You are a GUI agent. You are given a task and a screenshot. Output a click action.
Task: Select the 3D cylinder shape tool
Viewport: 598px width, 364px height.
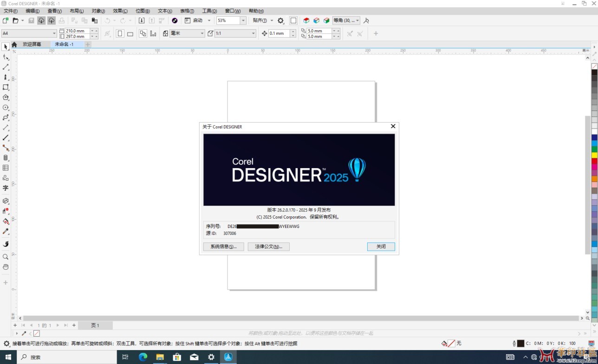[6, 158]
